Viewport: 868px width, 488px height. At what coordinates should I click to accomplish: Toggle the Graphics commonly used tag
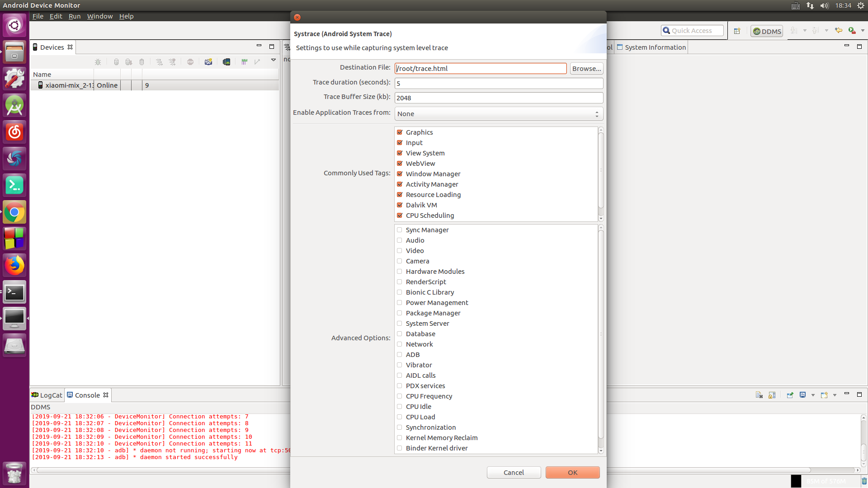click(400, 131)
